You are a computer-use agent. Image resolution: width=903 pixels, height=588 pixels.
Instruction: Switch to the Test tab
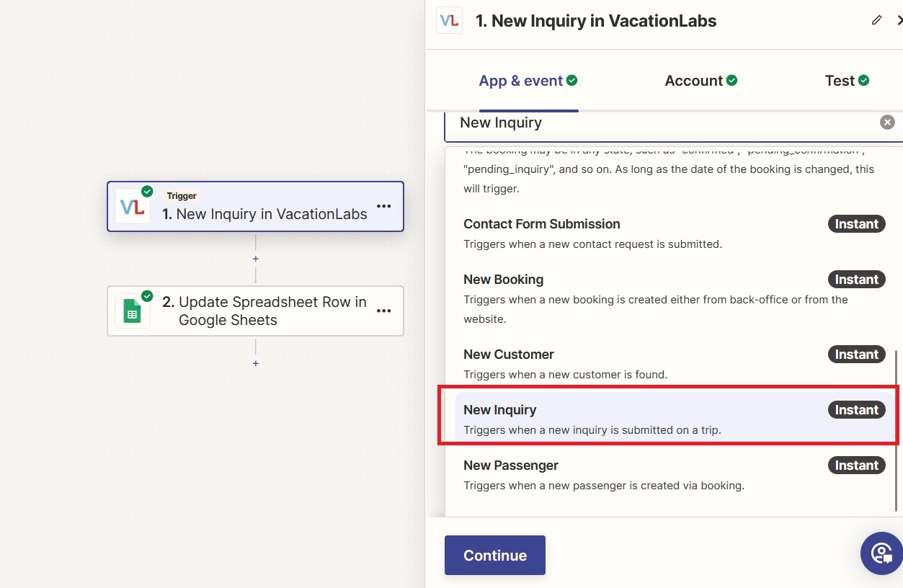[x=846, y=81]
